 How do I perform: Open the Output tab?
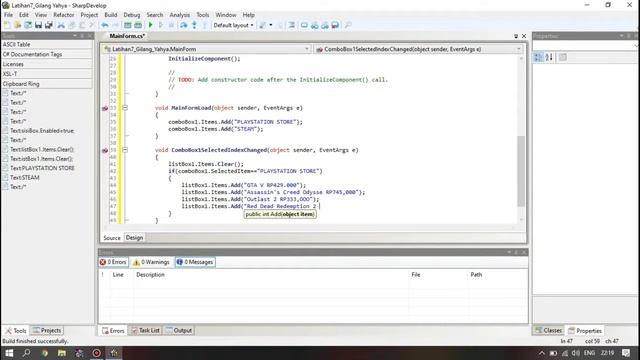click(179, 330)
